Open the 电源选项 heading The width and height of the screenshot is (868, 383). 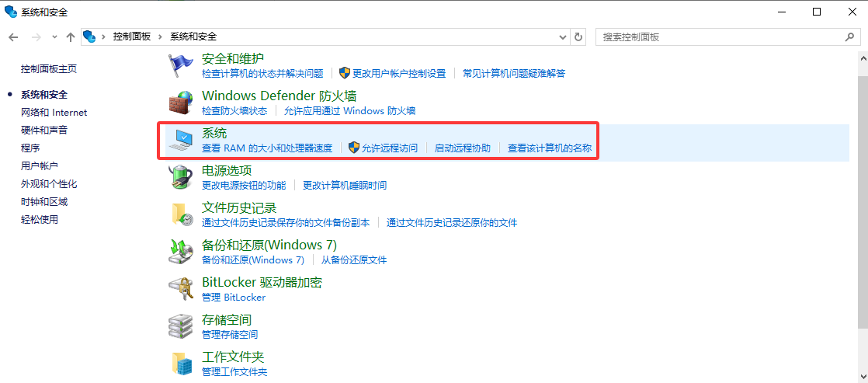tap(227, 170)
